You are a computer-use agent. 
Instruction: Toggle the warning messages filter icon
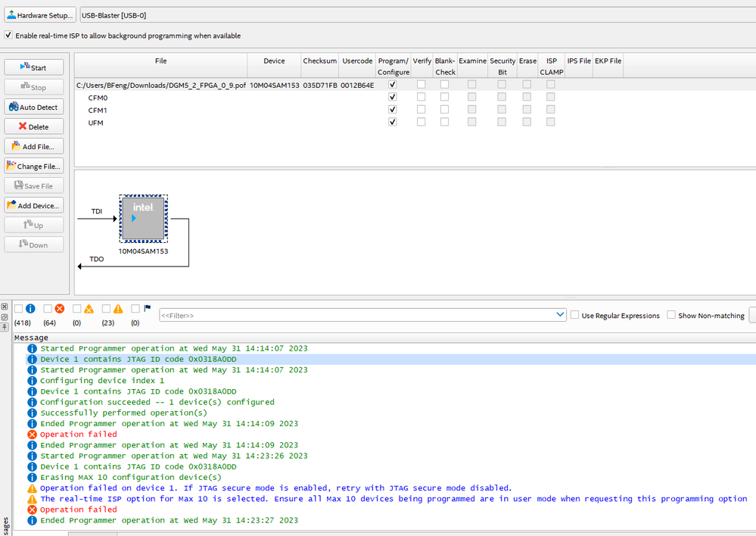(x=117, y=309)
